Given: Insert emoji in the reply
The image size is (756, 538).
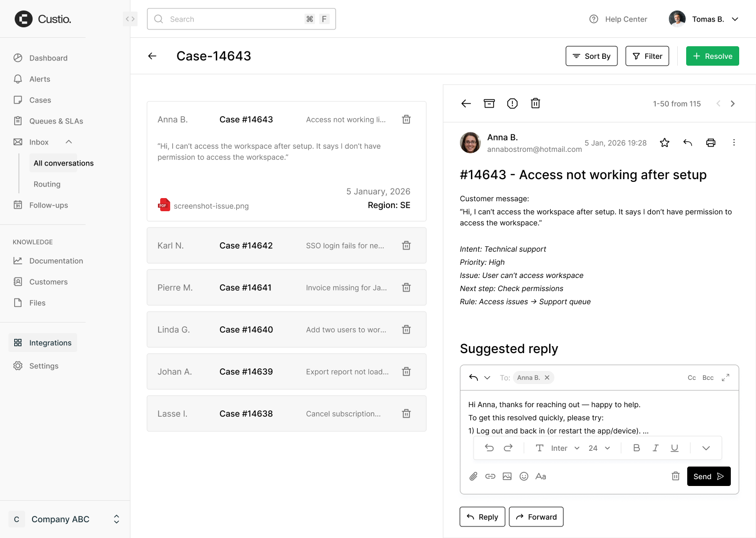Looking at the screenshot, I should pyautogui.click(x=523, y=477).
